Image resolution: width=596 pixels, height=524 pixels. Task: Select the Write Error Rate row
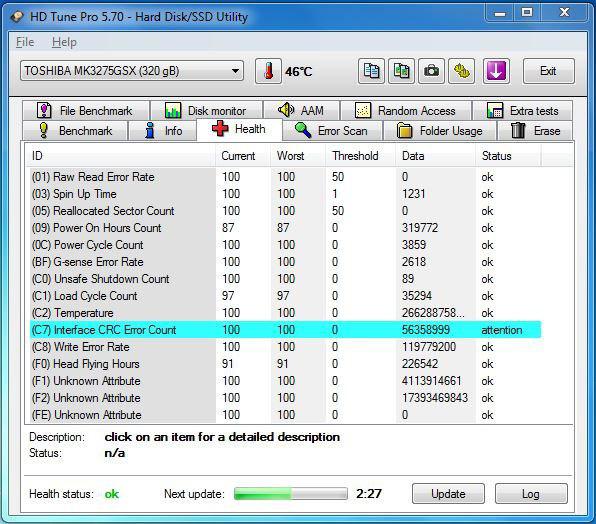285,347
